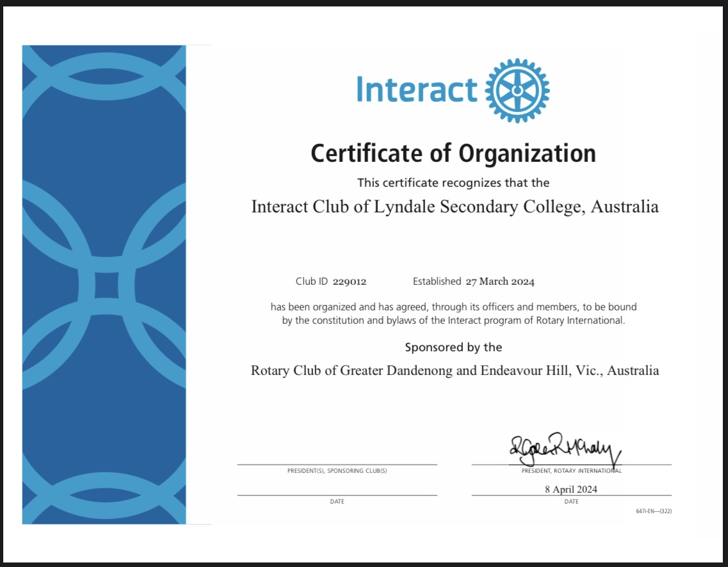Click the 'Club ID' label
728x567 pixels.
312,281
